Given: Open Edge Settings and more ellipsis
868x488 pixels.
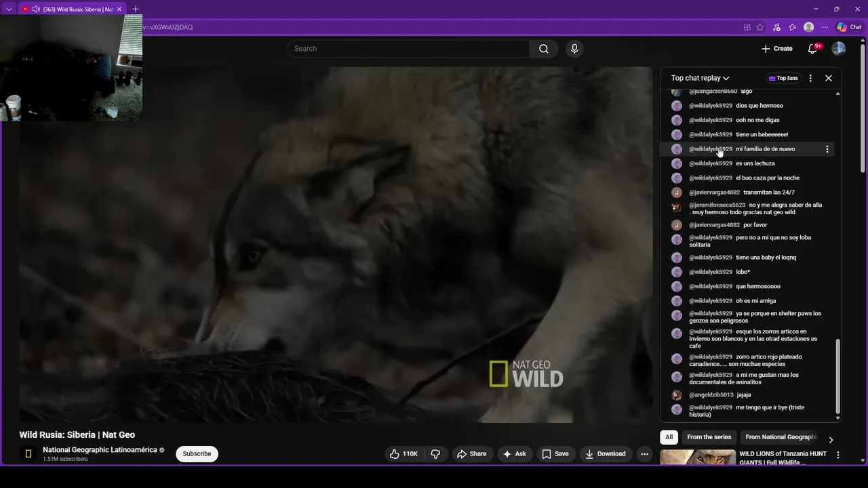Looking at the screenshot, I should pyautogui.click(x=825, y=27).
